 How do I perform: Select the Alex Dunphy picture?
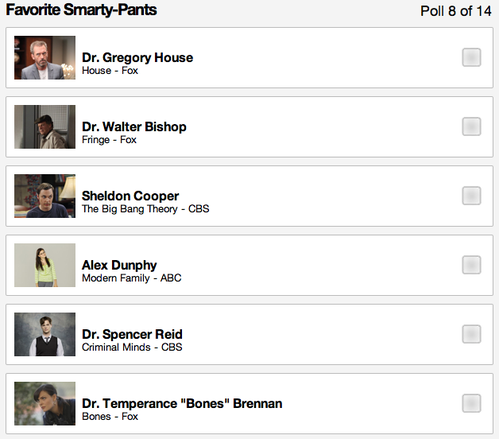(45, 265)
